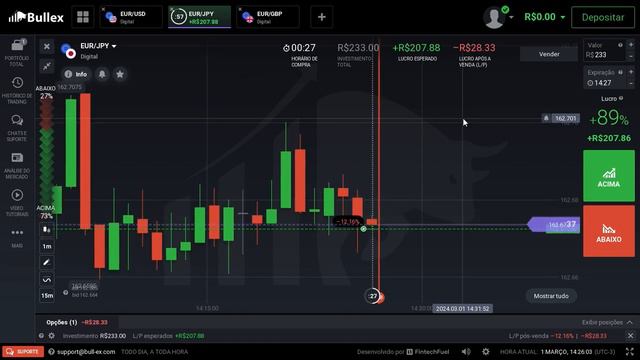Add EUR/JPY to favorites star

pos(120,74)
